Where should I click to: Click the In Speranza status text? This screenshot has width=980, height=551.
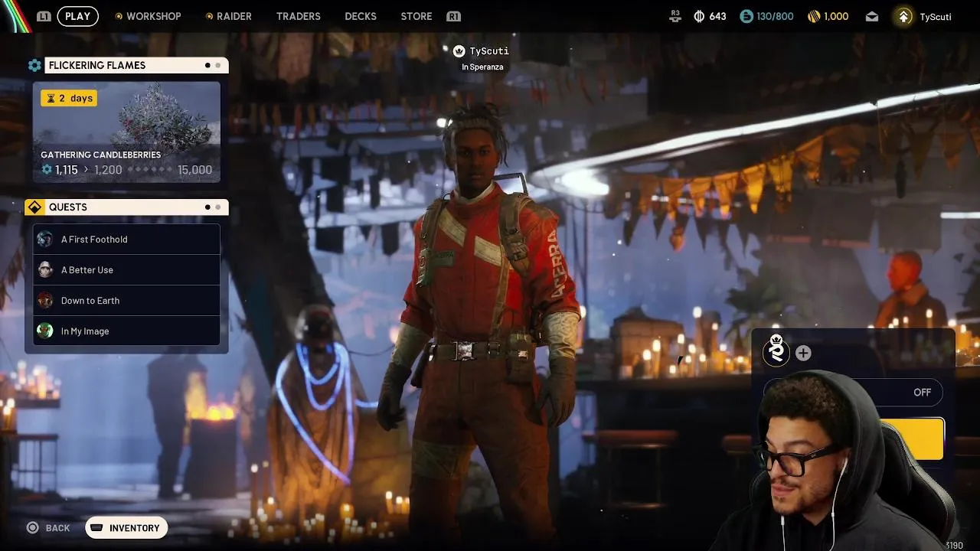(x=482, y=67)
